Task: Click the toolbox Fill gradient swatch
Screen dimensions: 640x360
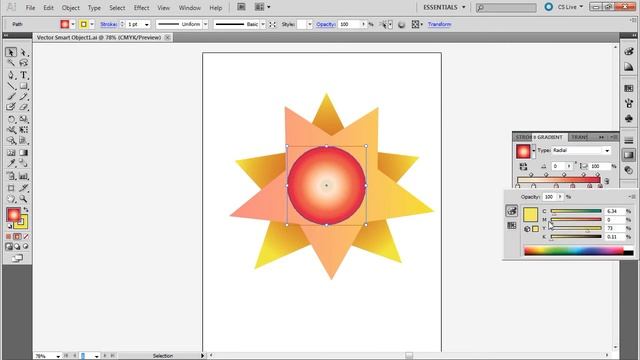Action: [x=13, y=215]
